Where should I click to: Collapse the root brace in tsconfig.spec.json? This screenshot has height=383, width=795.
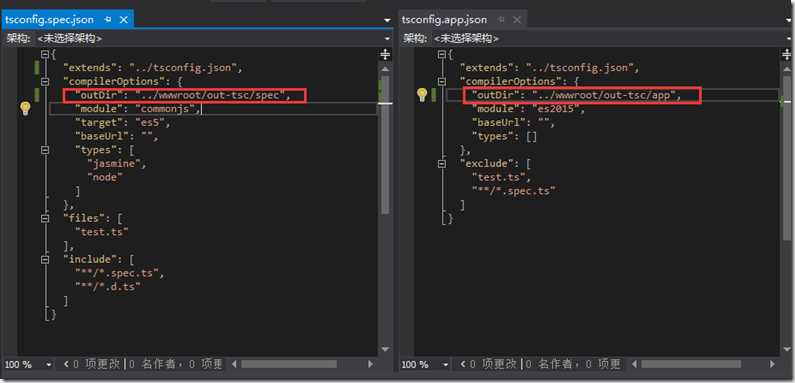click(46, 53)
